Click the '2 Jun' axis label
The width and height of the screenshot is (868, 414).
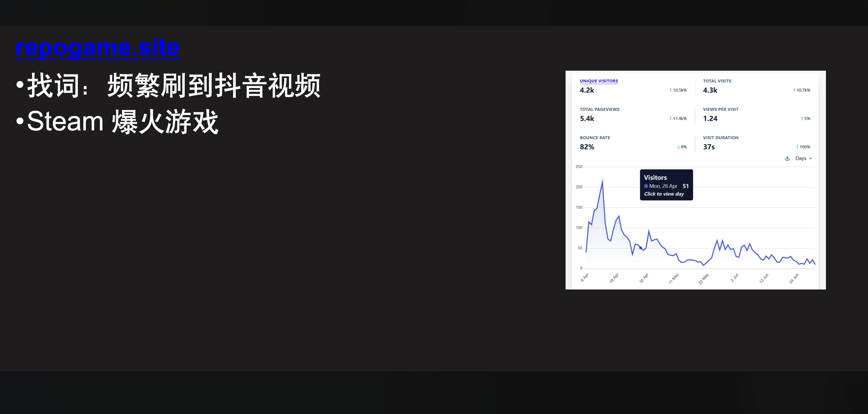click(734, 278)
